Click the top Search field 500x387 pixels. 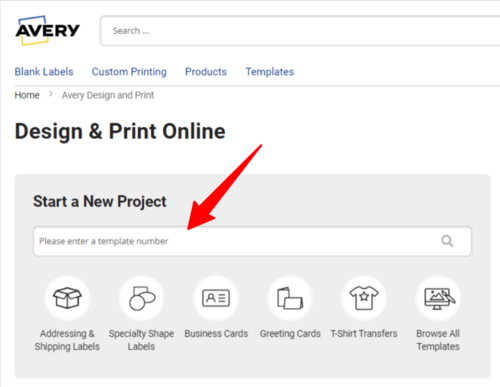click(300, 31)
